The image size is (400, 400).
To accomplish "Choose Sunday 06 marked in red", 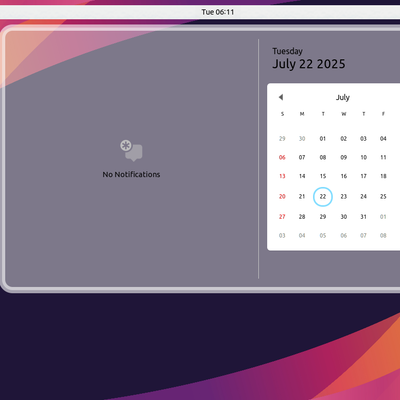I will coord(282,157).
